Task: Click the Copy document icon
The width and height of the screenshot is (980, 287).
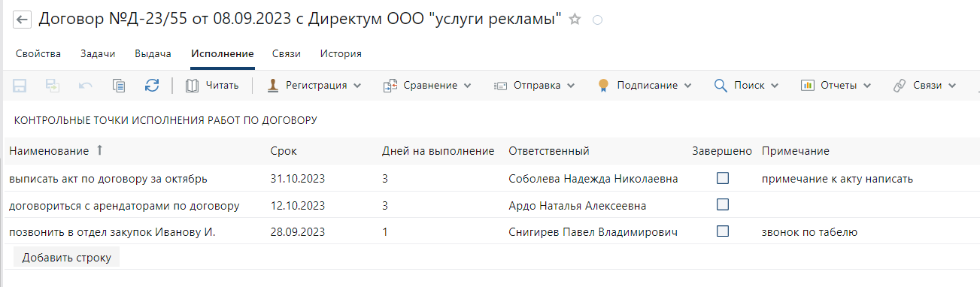Action: pos(119,86)
